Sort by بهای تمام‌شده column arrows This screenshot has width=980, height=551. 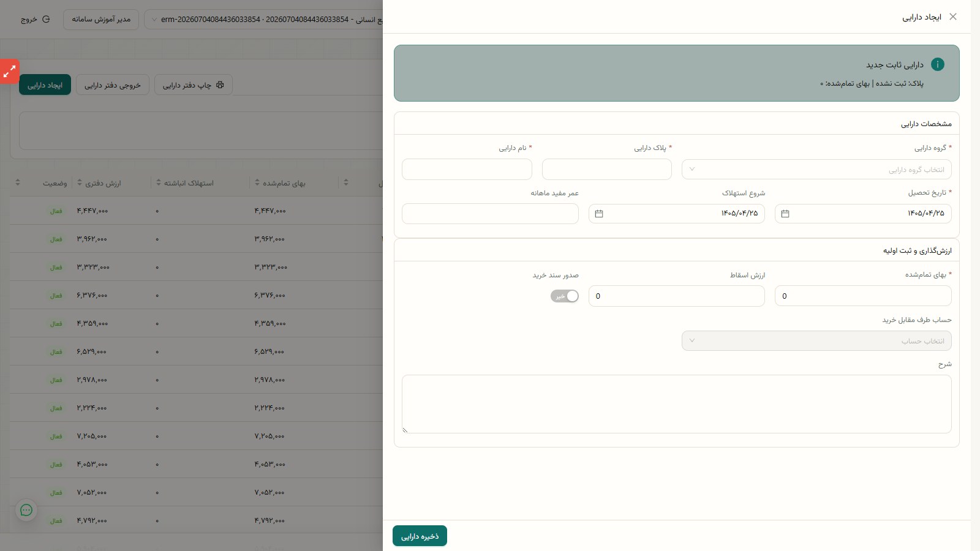[x=257, y=182]
